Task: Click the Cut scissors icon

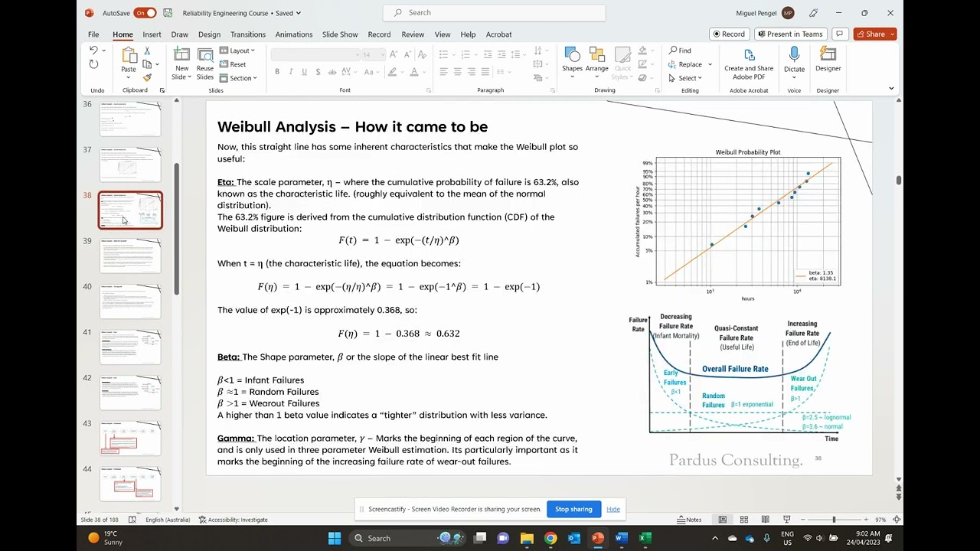Action: click(x=147, y=51)
